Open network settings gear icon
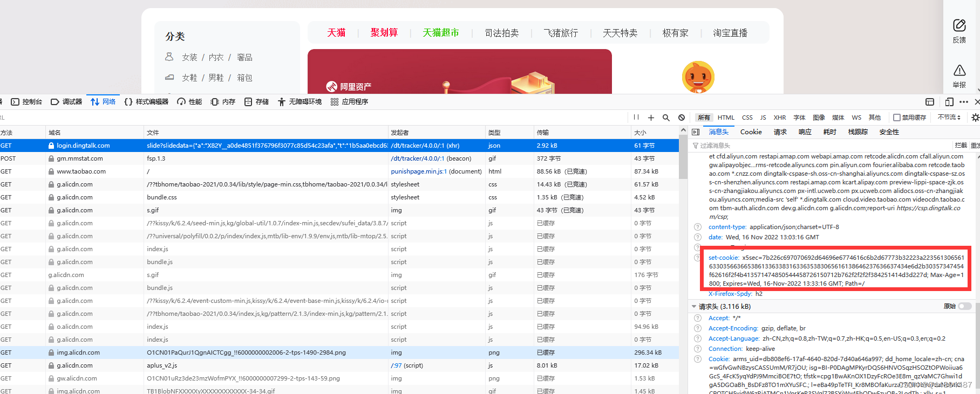 [x=975, y=117]
